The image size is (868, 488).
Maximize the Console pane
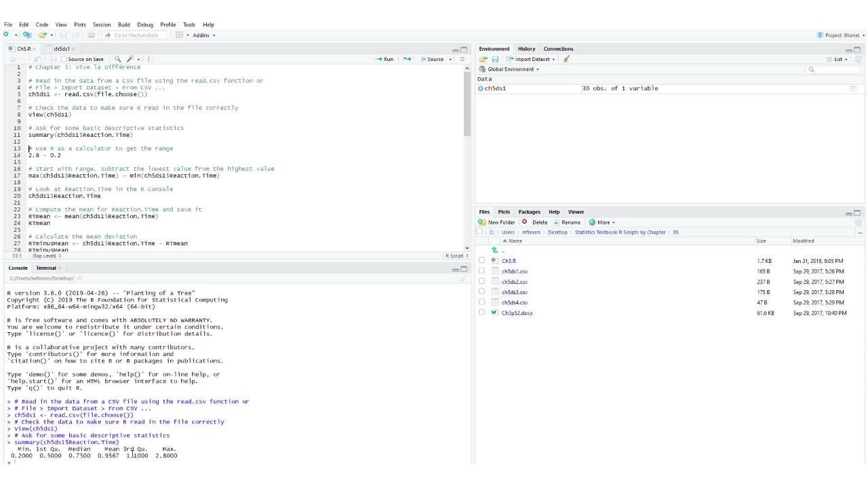(465, 269)
